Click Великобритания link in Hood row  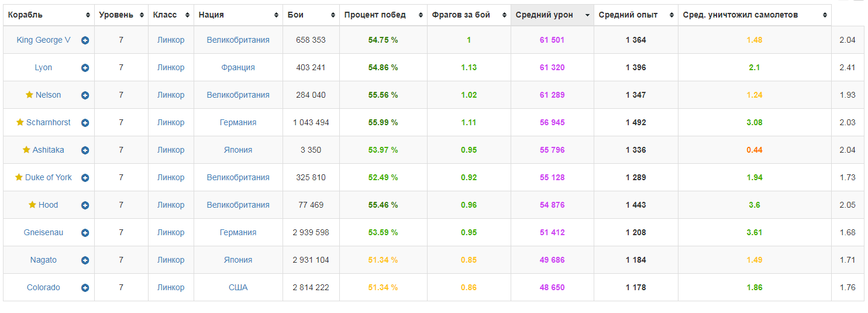(x=238, y=205)
